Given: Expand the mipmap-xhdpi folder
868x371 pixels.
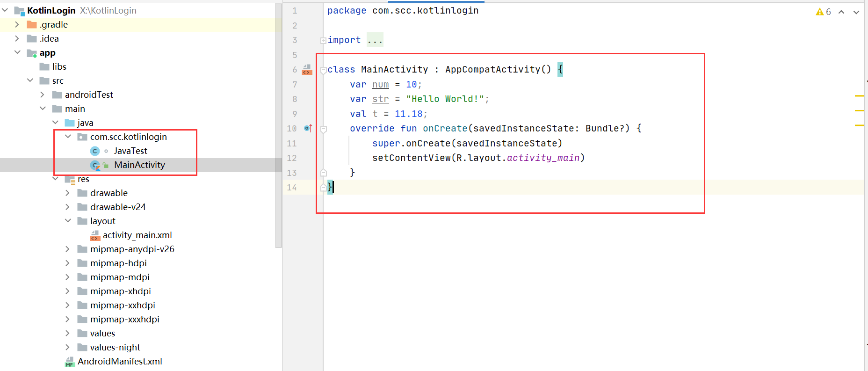Looking at the screenshot, I should pos(68,291).
